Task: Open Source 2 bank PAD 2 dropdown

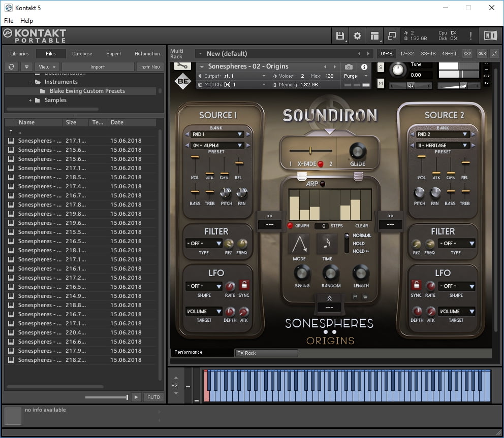Action: [x=443, y=134]
